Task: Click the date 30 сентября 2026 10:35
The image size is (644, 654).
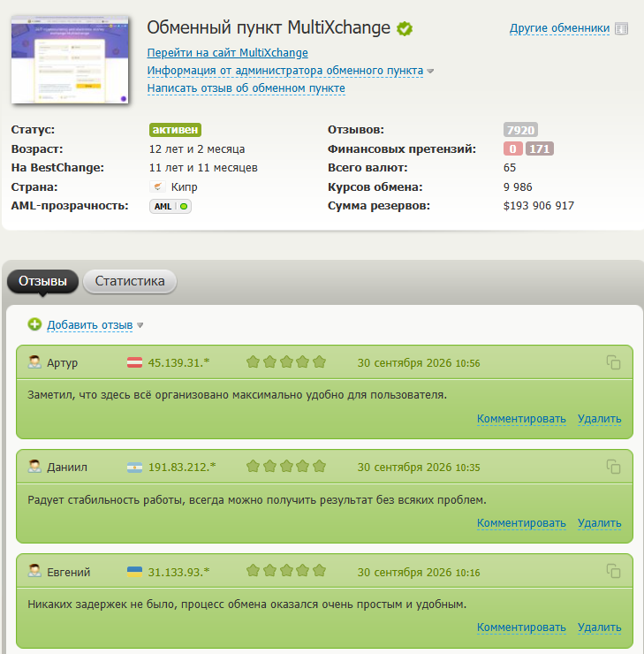Action: [419, 468]
